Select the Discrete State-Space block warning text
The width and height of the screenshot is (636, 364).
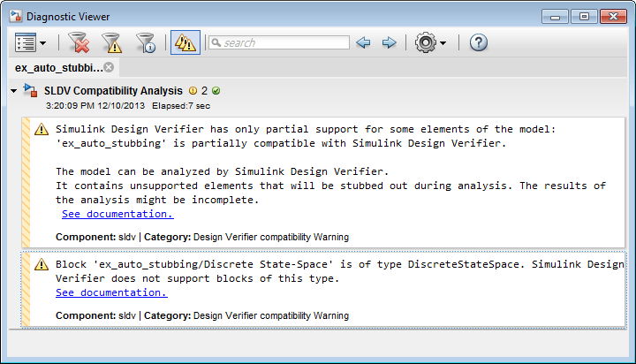[340, 271]
